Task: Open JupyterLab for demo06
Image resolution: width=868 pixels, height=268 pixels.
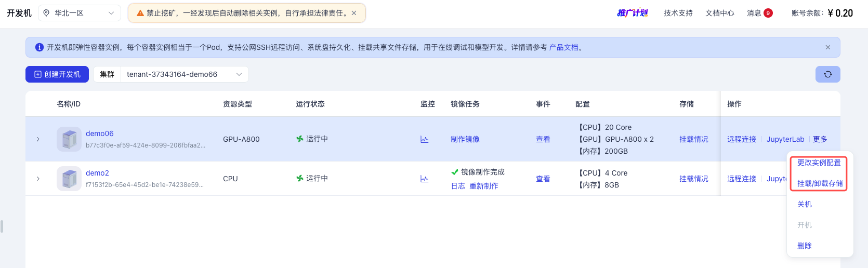Action: point(785,139)
